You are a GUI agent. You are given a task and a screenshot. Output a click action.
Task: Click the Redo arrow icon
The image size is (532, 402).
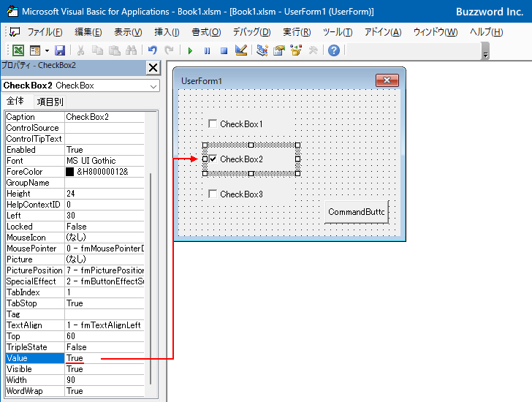point(169,50)
